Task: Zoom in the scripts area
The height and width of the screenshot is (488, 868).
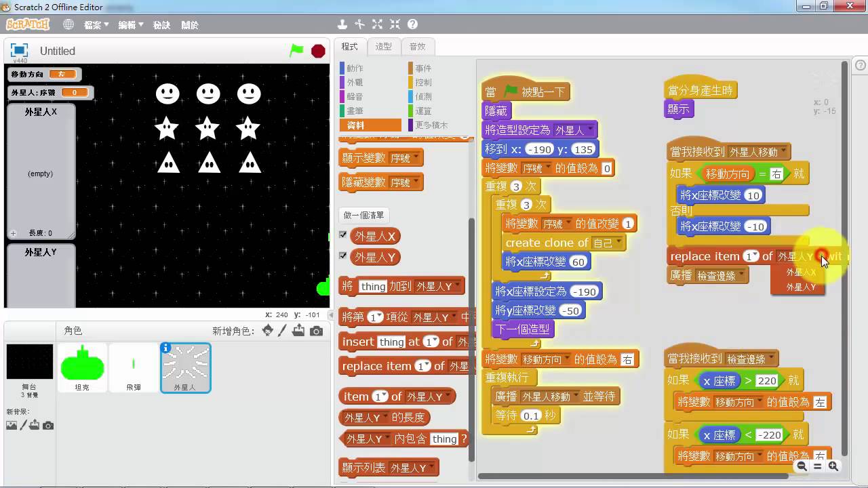Action: point(833,466)
